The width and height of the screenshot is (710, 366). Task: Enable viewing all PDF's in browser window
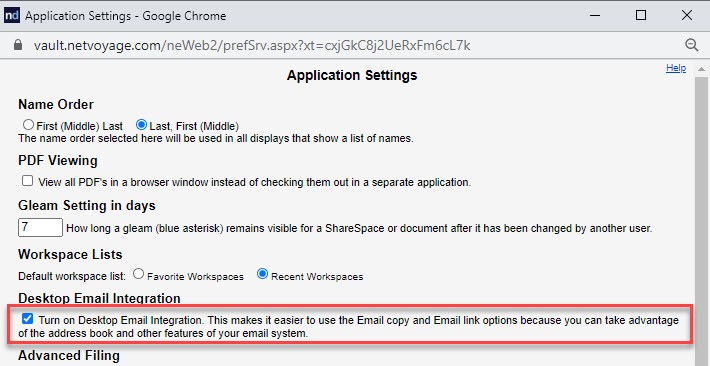(28, 181)
